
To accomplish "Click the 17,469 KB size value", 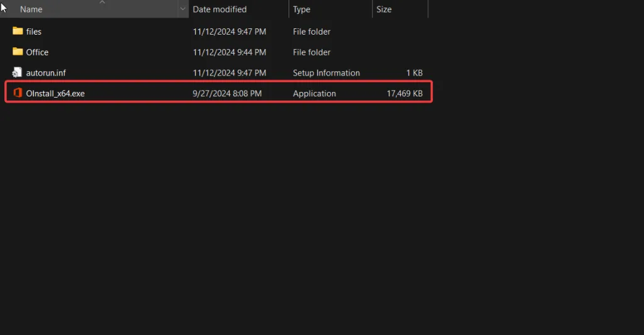I will (x=404, y=93).
